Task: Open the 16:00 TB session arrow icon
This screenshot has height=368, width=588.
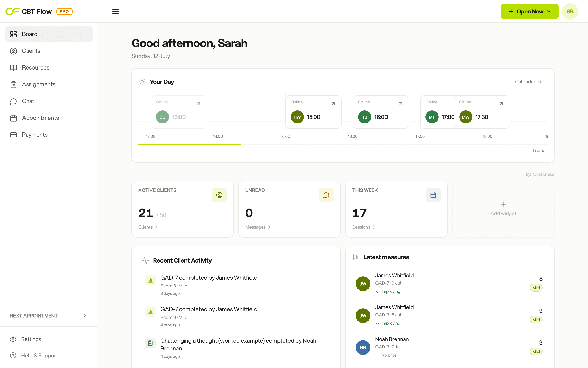Action: point(400,104)
